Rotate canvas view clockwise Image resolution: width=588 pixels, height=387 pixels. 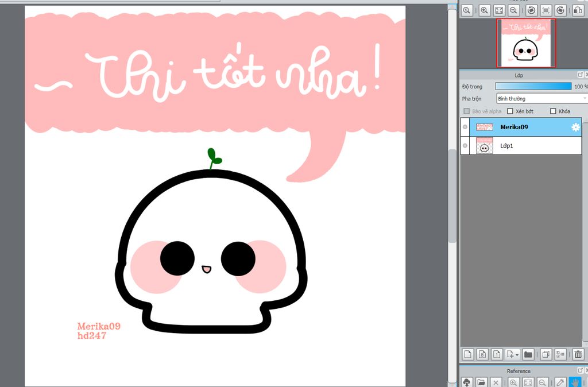(560, 10)
